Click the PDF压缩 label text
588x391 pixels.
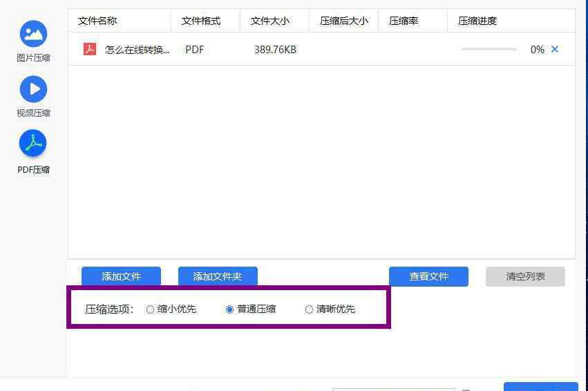[x=33, y=170]
